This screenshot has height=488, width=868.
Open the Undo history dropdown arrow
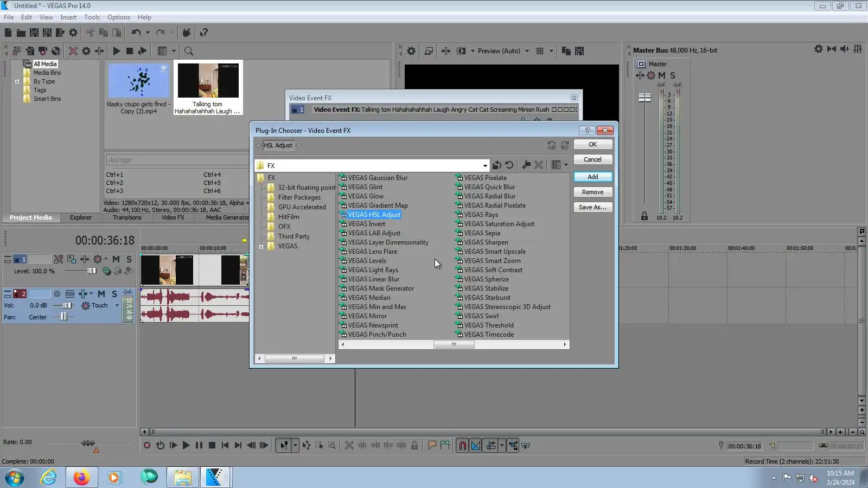point(148,33)
